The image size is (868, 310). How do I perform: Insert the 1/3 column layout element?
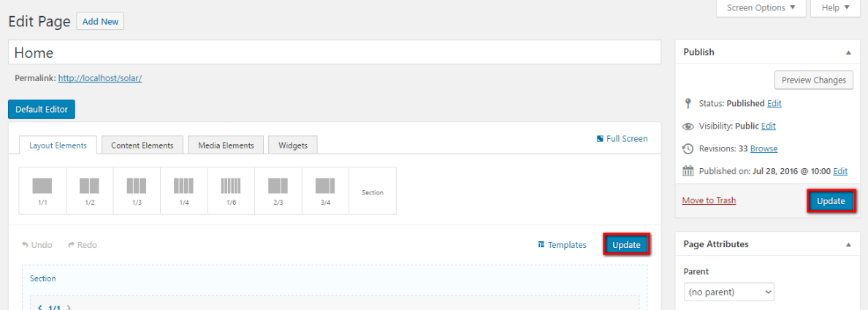pos(137,190)
